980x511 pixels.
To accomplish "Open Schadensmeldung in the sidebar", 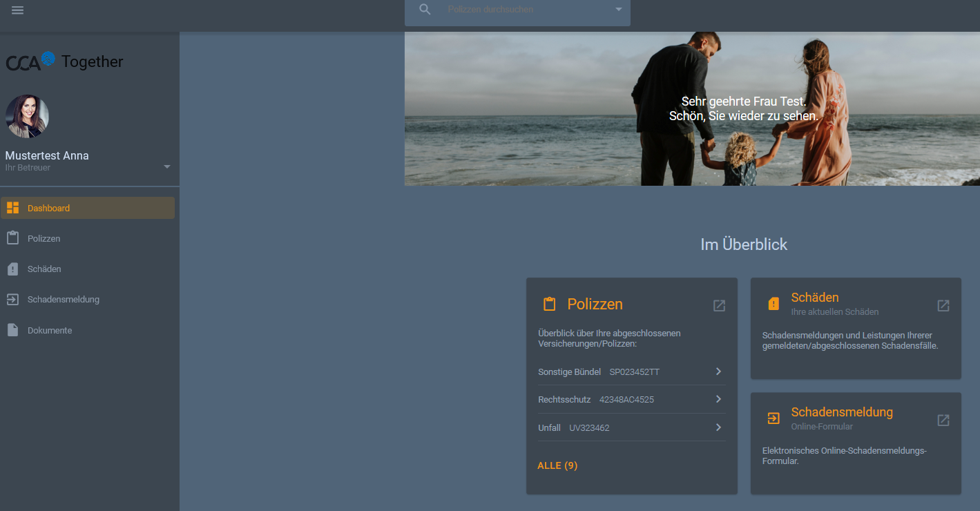I will 88,299.
